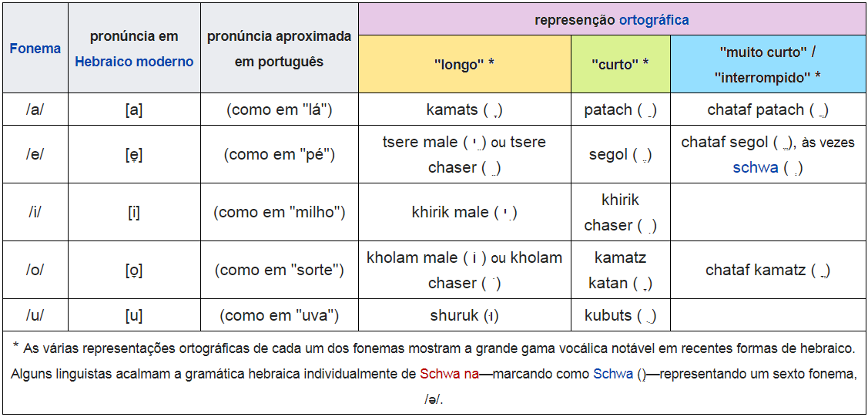This screenshot has width=868, height=417.
Task: Open the red Schwa na link
Action: 449,375
